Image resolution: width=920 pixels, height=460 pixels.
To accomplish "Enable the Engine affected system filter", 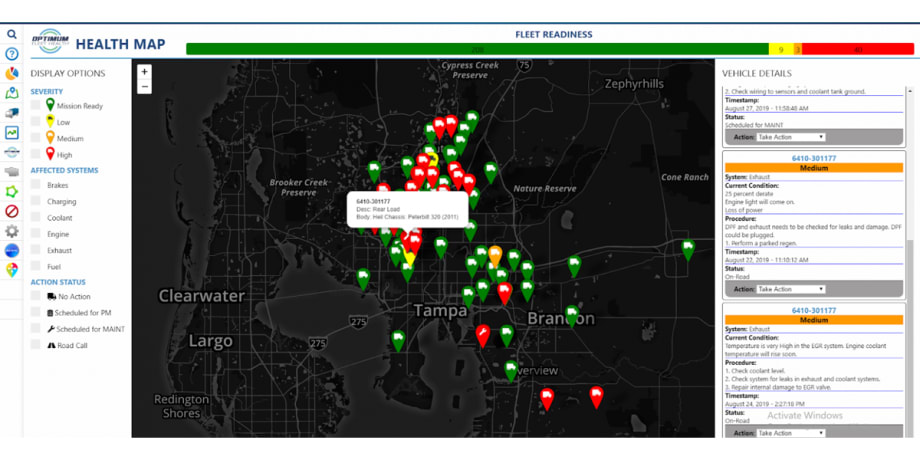I will tap(36, 234).
